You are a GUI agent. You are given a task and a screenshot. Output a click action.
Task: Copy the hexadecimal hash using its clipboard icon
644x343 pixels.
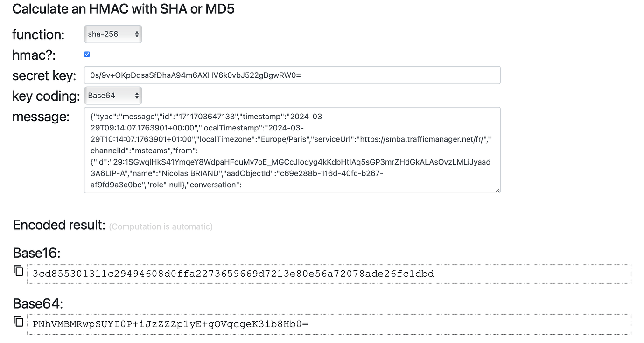(x=18, y=271)
